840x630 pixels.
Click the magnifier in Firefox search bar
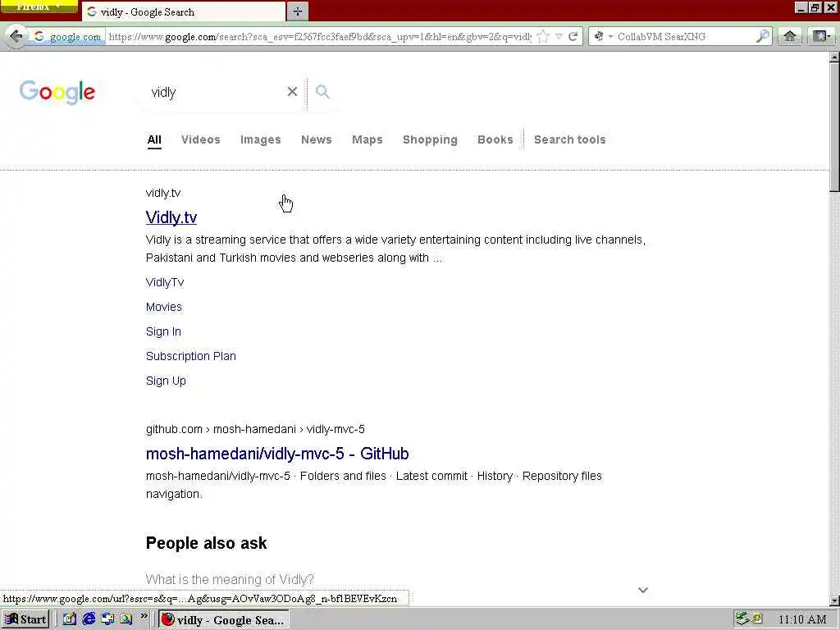(762, 36)
